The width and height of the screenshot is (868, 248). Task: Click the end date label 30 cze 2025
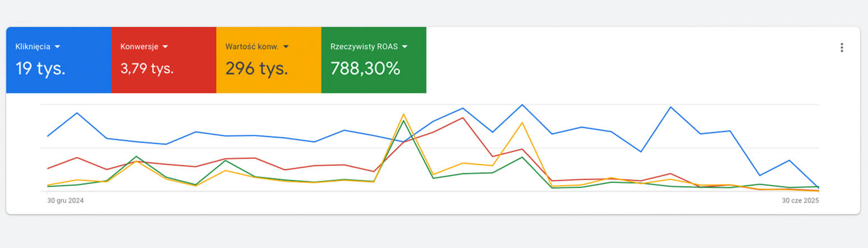tap(801, 200)
